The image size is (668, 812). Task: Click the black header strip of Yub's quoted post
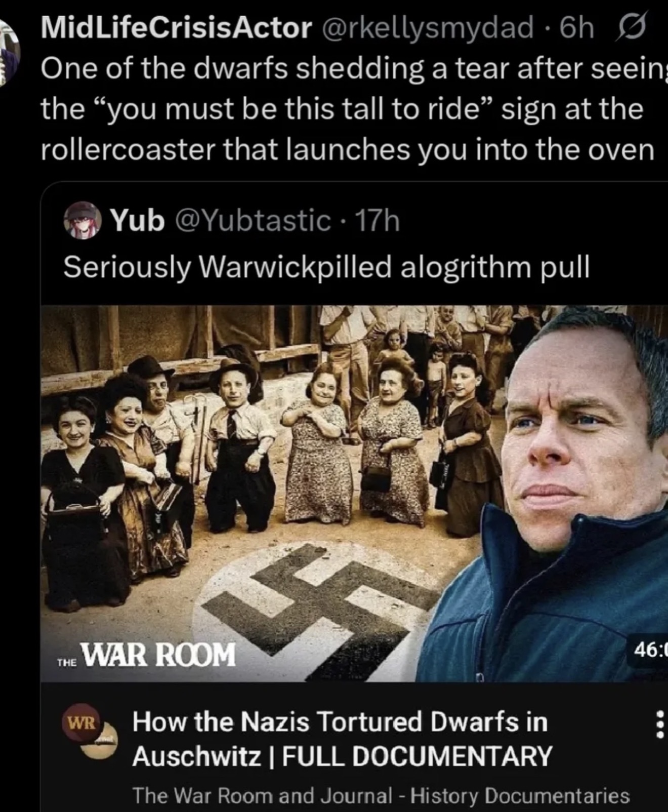(354, 243)
